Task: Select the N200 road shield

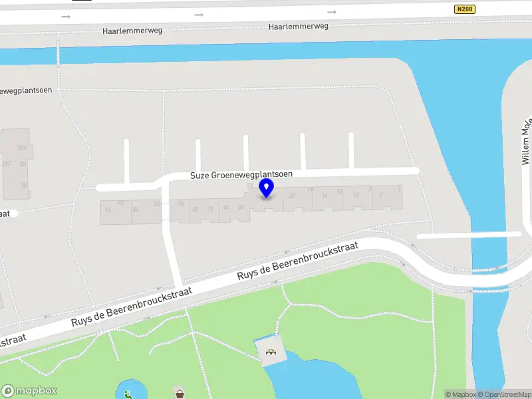Action: [x=464, y=9]
